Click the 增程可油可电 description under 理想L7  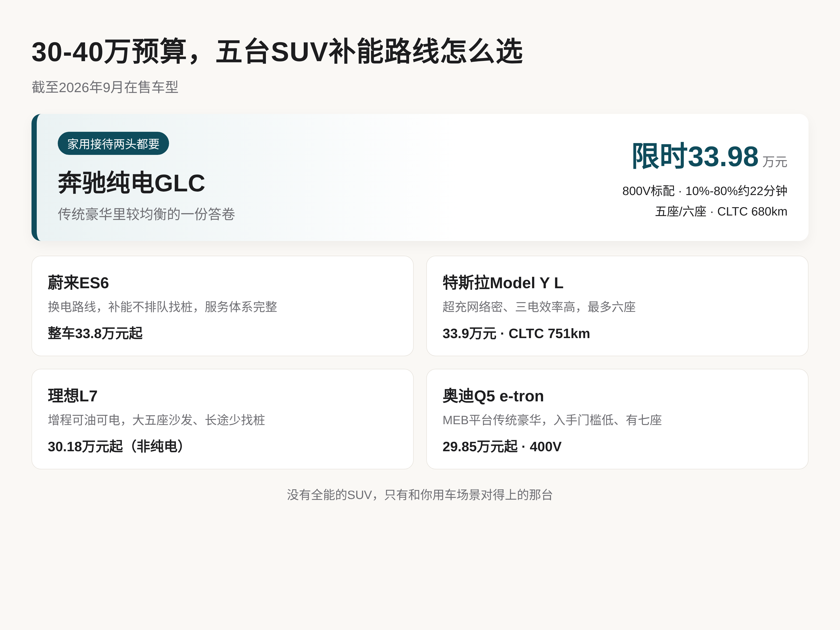click(156, 420)
